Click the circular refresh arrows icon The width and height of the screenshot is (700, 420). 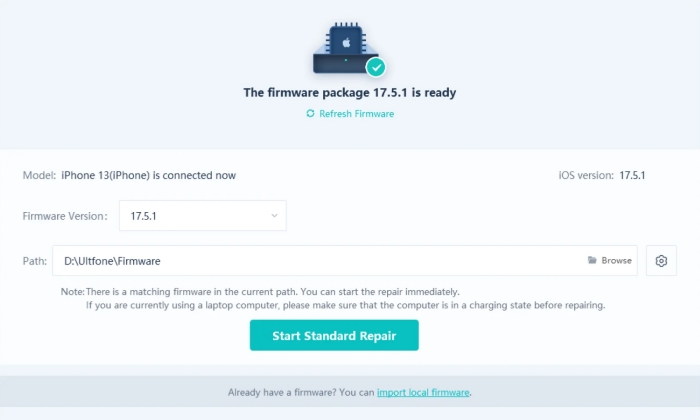coord(310,114)
